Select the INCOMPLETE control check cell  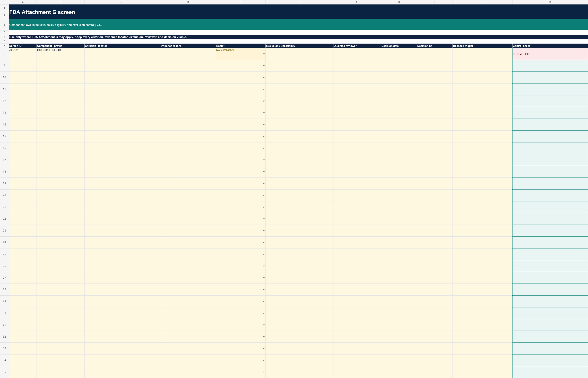coord(550,54)
